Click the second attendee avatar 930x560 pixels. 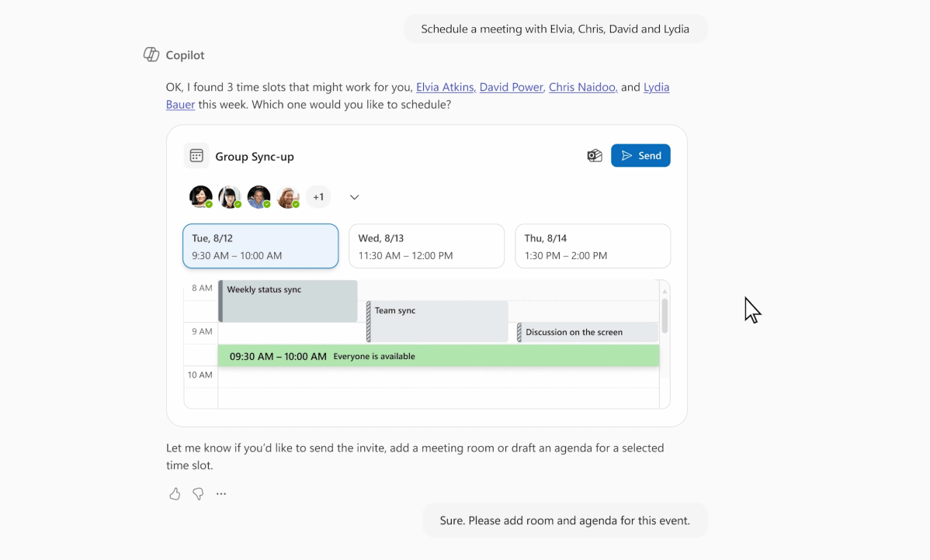point(230,197)
